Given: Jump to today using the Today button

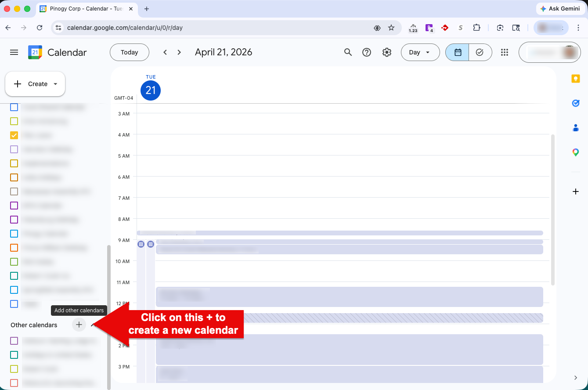Looking at the screenshot, I should (x=129, y=52).
